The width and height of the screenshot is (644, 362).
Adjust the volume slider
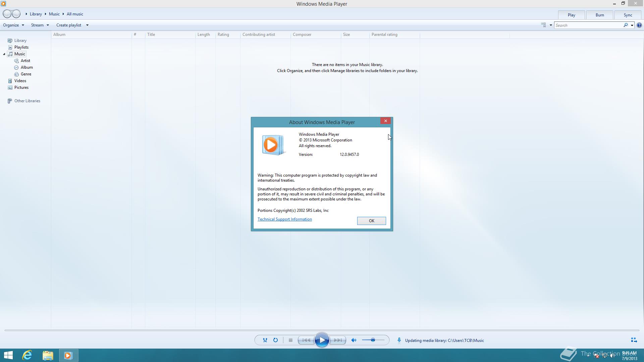[x=373, y=340]
